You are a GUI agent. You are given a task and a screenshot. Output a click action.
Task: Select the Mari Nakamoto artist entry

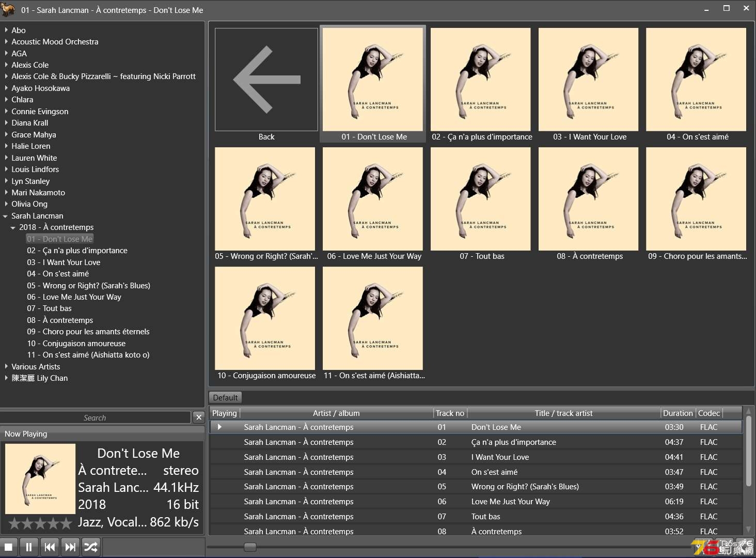[x=38, y=192]
